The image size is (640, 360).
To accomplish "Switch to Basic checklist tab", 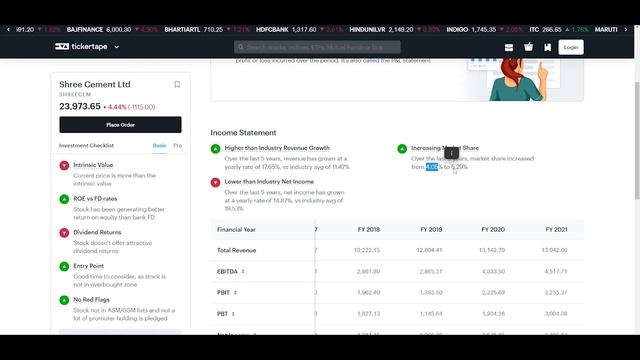I will (x=160, y=146).
